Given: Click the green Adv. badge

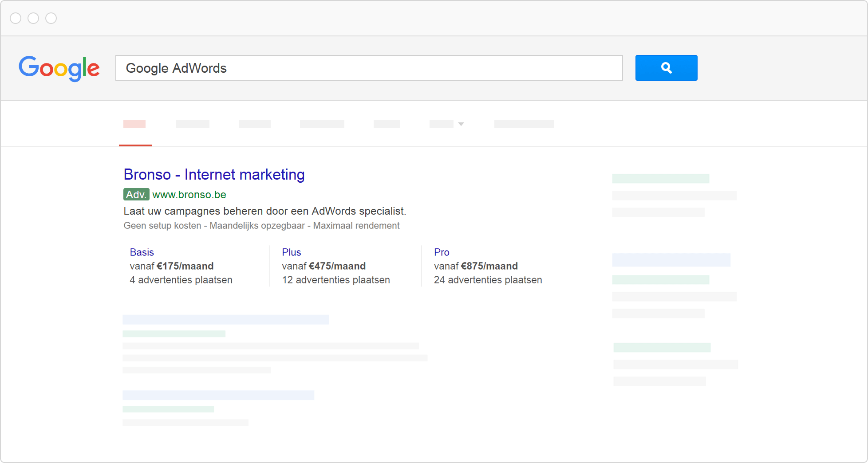Looking at the screenshot, I should [136, 195].
